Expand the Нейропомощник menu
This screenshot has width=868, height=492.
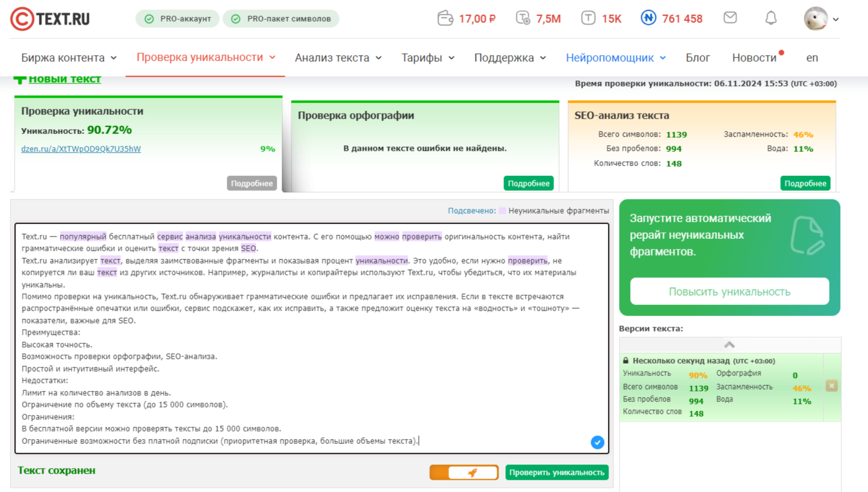[x=616, y=57]
